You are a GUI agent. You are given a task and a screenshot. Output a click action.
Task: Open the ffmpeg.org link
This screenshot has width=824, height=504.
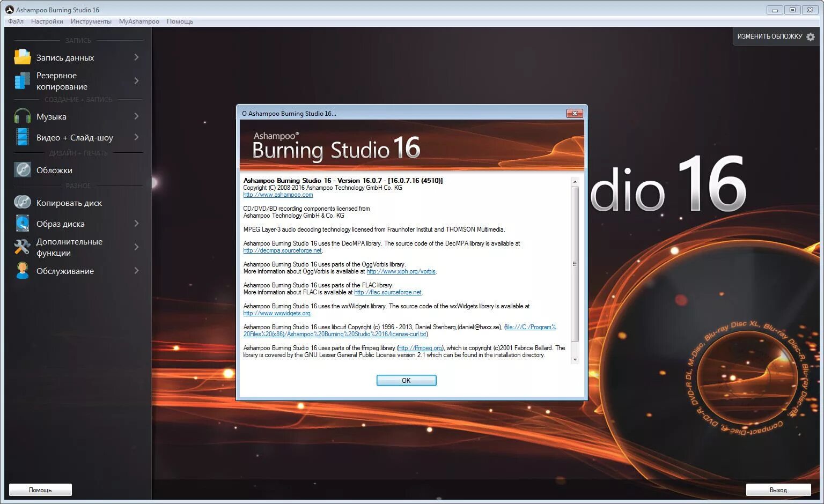tap(420, 348)
